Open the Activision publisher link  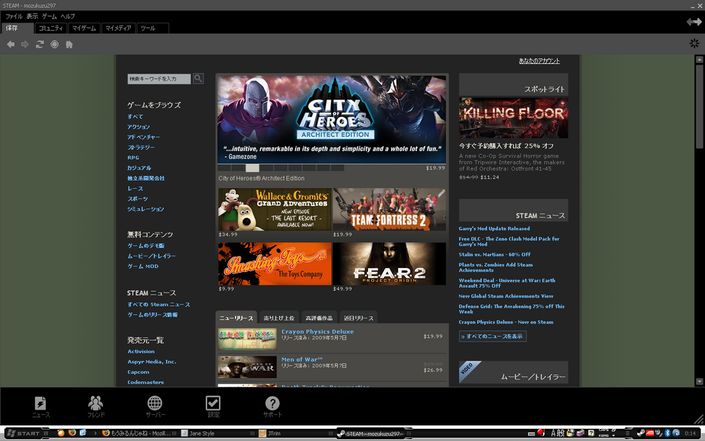click(141, 351)
